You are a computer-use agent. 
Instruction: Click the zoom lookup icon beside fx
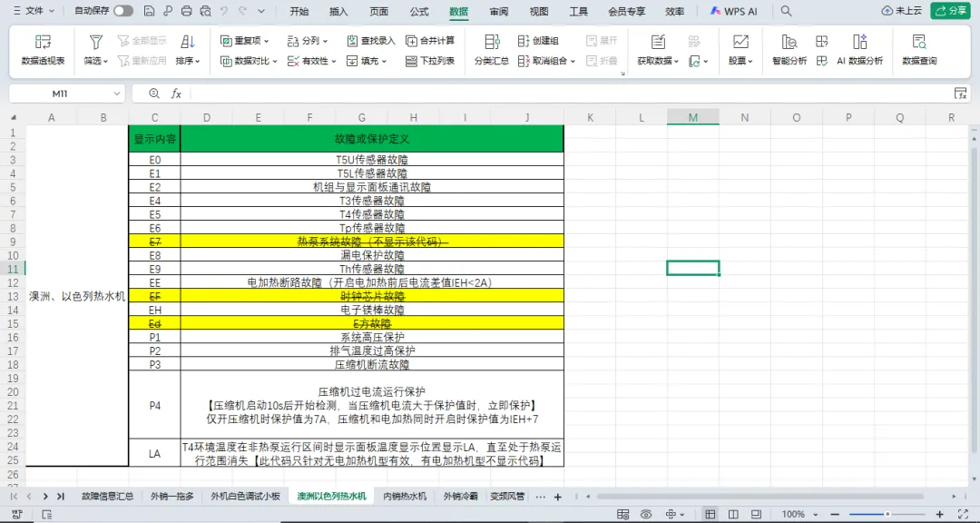point(154,94)
